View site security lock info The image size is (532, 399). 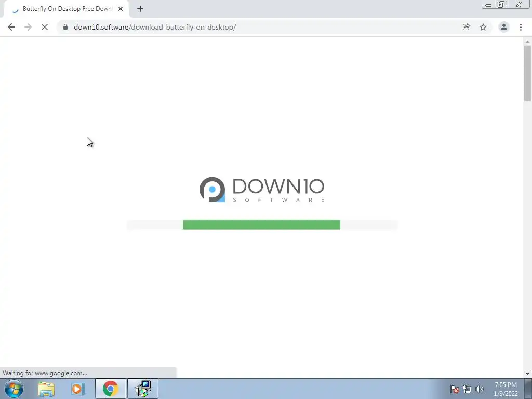click(65, 27)
